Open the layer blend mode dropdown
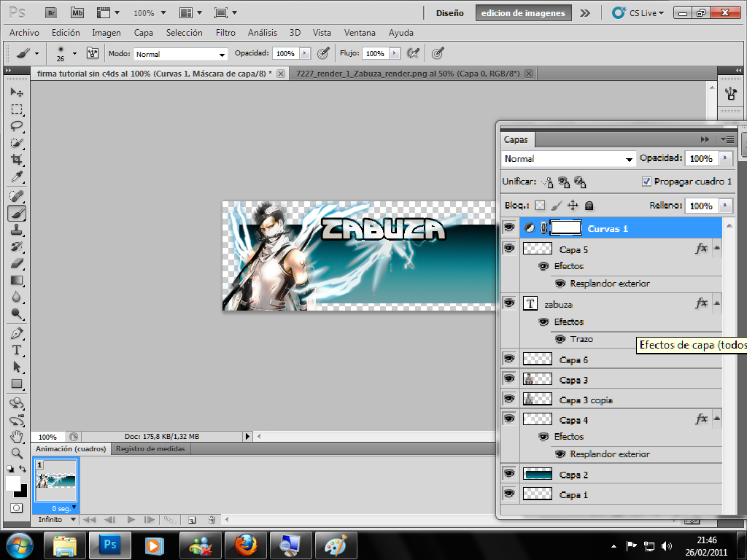747x560 pixels. click(x=569, y=158)
